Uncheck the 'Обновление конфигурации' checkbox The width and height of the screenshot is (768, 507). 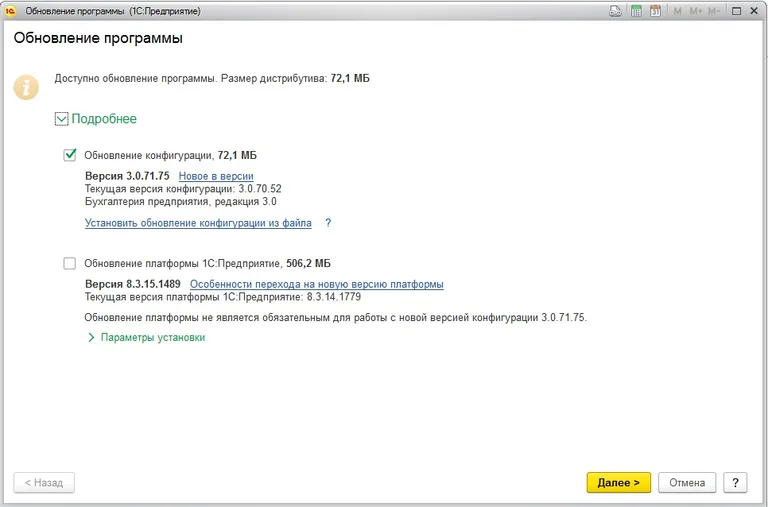click(x=69, y=155)
